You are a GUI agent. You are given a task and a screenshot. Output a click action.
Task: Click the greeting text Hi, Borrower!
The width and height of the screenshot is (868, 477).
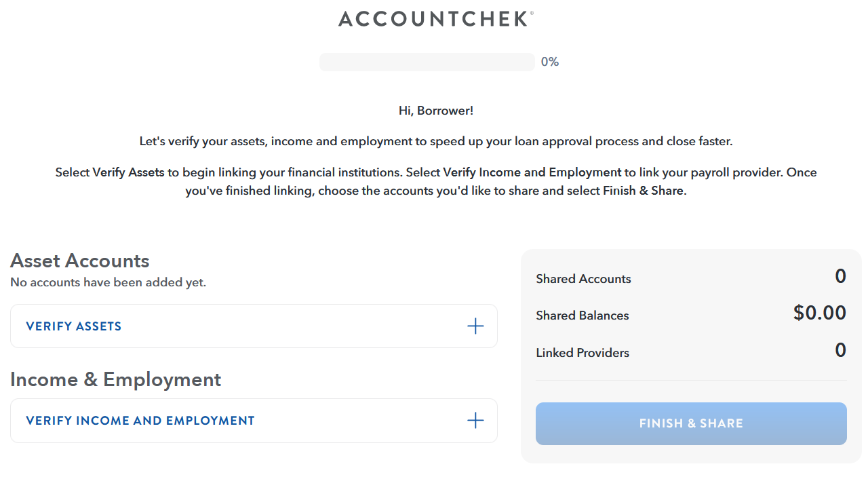tap(436, 110)
